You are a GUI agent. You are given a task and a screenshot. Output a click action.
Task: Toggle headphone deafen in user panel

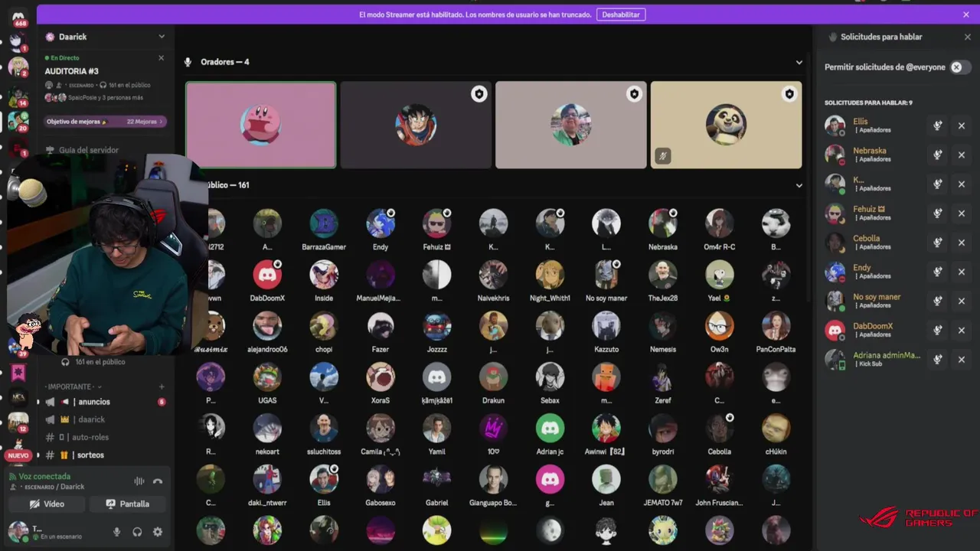point(137,532)
